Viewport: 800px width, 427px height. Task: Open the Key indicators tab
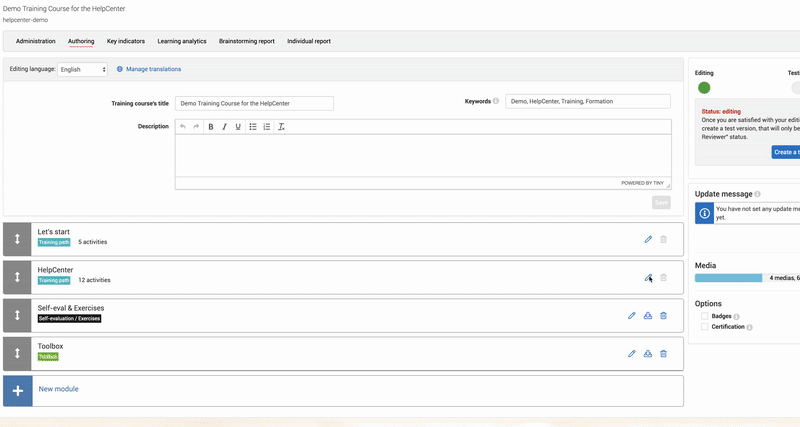point(126,41)
